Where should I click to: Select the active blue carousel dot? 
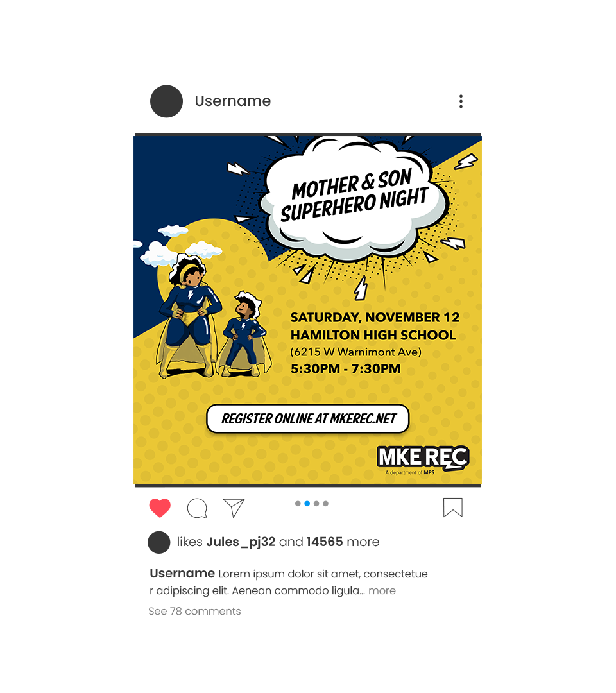pos(307,504)
